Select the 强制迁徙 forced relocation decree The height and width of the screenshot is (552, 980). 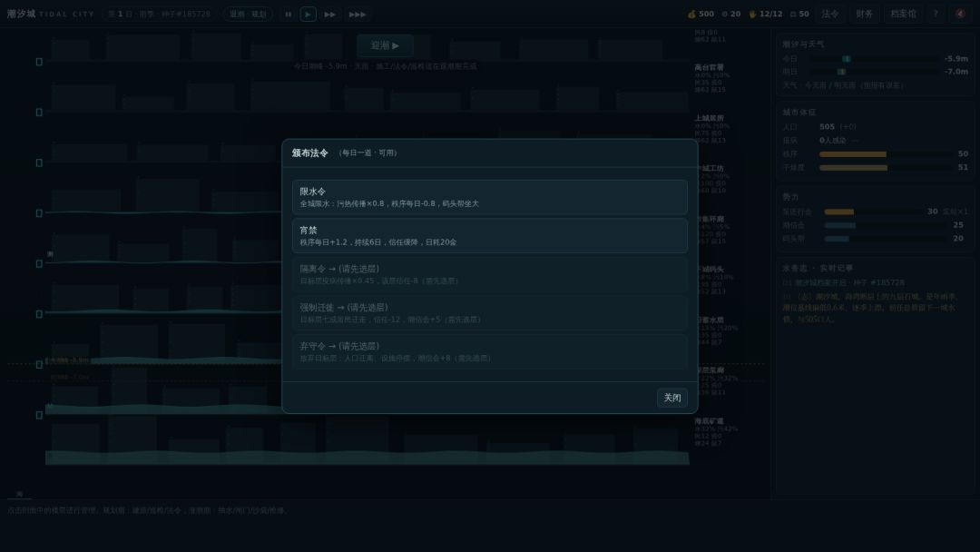coord(490,313)
